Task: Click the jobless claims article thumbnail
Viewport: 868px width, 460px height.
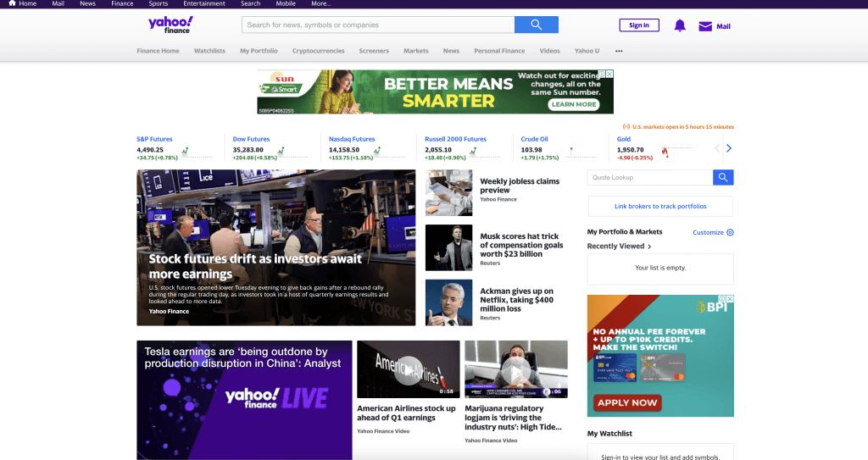Action: (449, 192)
